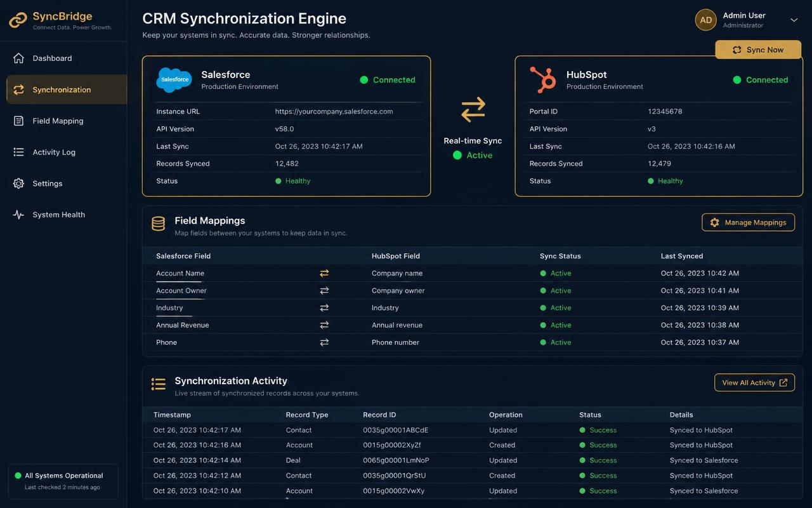This screenshot has height=508, width=812.
Task: Click the 10:42:12 AM timestamp cell
Action: coord(197,476)
